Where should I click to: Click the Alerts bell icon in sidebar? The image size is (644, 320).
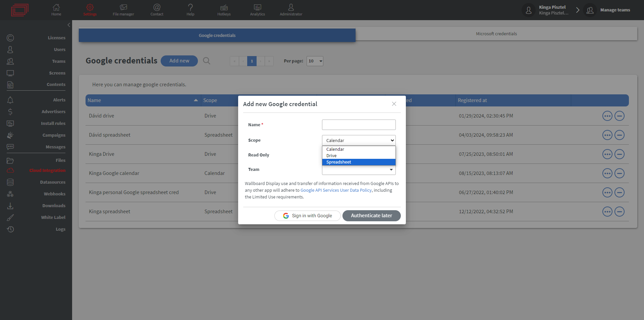[10, 100]
